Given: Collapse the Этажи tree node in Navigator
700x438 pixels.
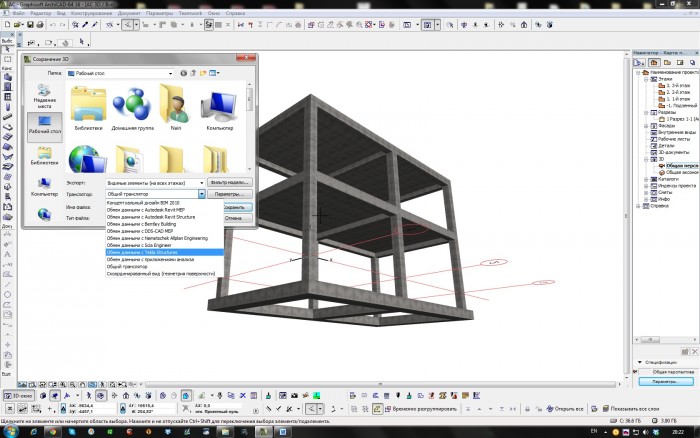Looking at the screenshot, I should click(646, 79).
